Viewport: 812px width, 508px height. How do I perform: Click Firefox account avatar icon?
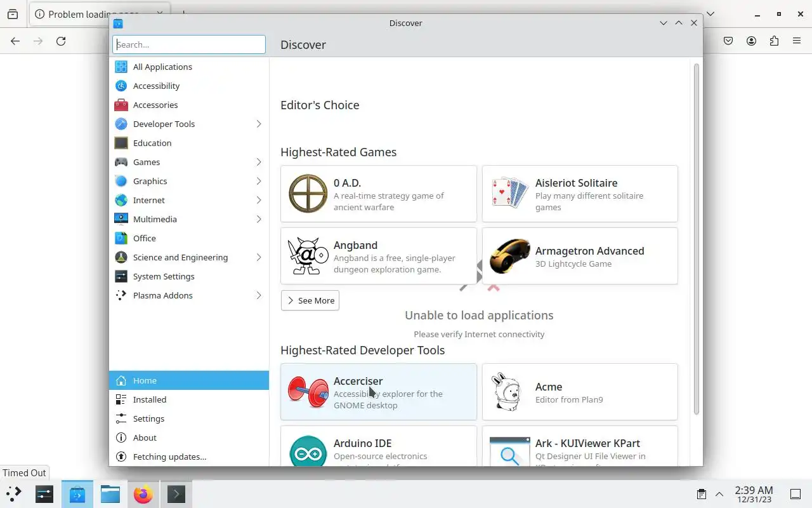pos(751,41)
